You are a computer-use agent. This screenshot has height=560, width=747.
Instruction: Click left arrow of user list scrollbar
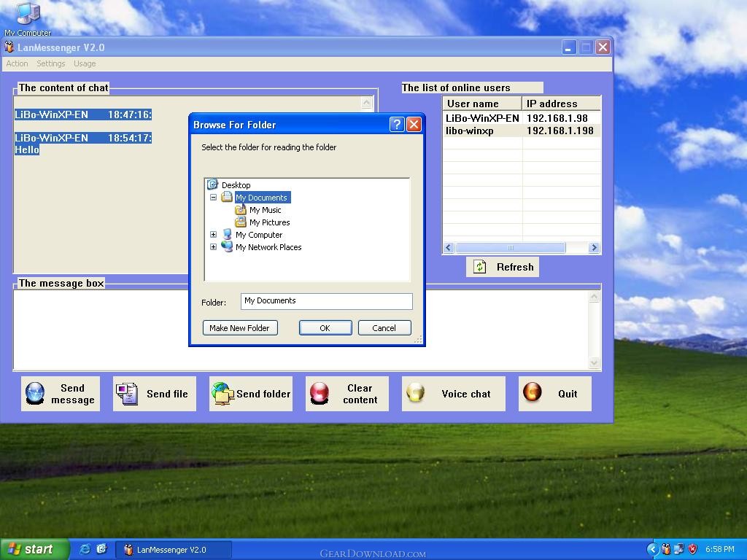(449, 248)
